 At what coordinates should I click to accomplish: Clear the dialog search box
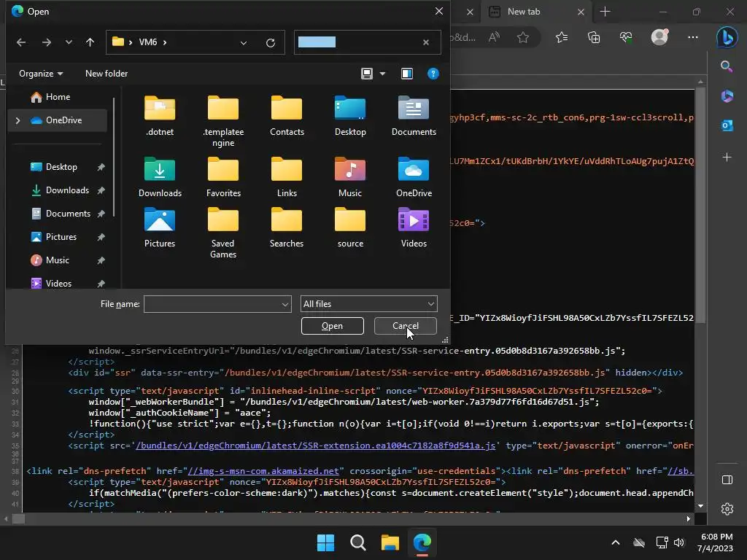click(x=426, y=42)
